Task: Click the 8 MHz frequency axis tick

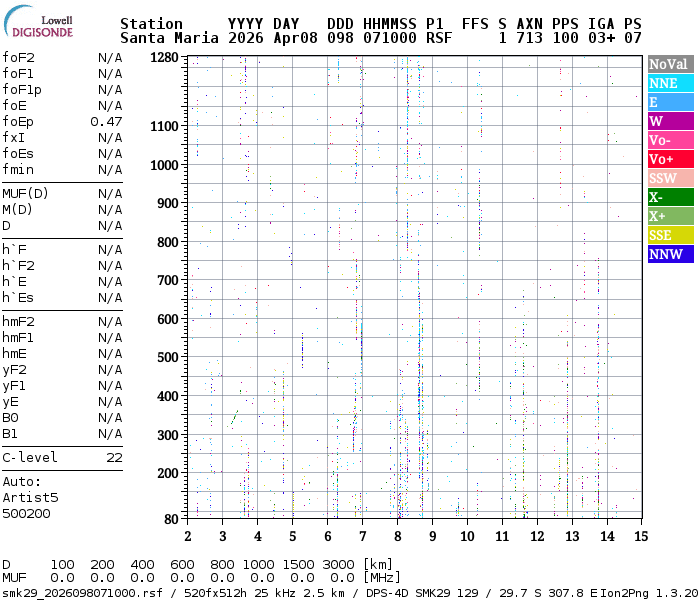Action: point(398,536)
